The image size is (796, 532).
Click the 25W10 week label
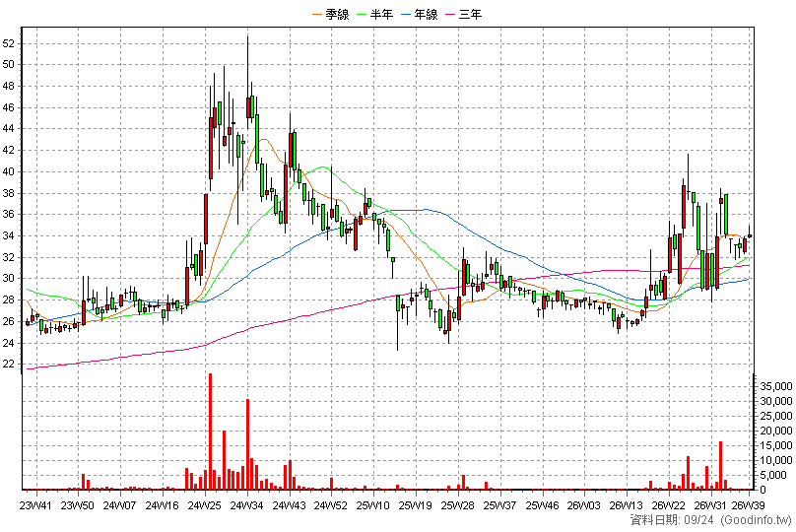(x=372, y=505)
